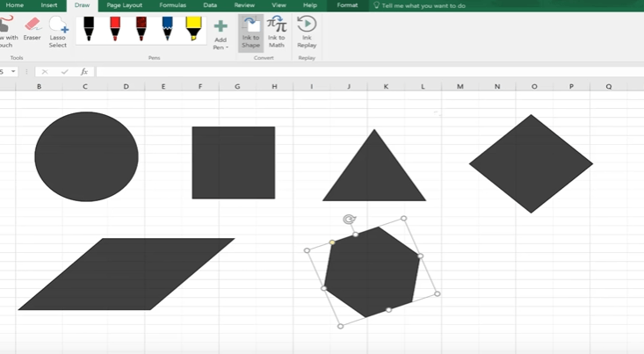Screen dimensions: 644x354
Task: Open the Formulas ribbon tab
Action: (x=172, y=5)
